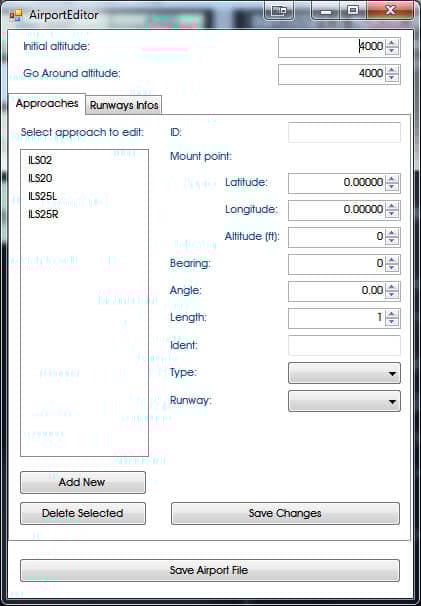Screen dimensions: 421x606
Task: Click Save Changes button
Action: 285,513
